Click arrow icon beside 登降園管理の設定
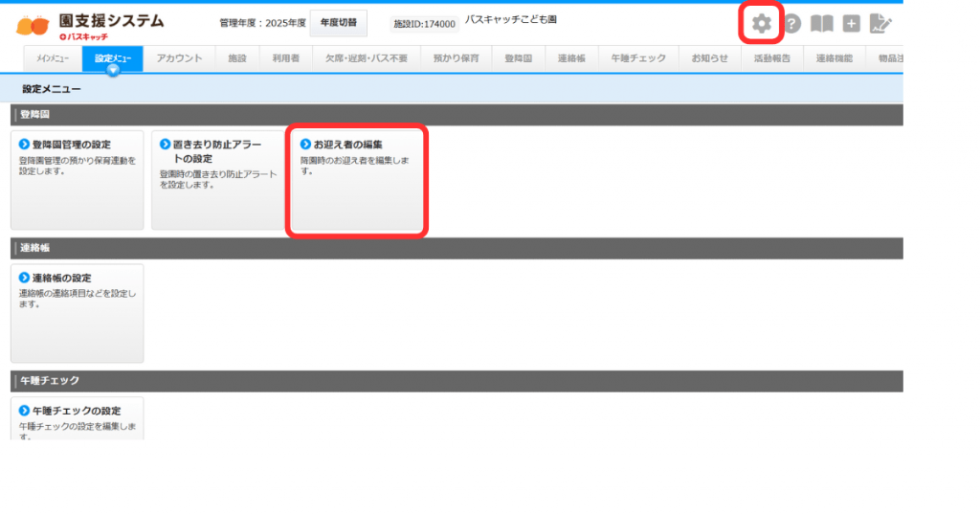Viewport: 980px width, 515px height. pos(25,145)
